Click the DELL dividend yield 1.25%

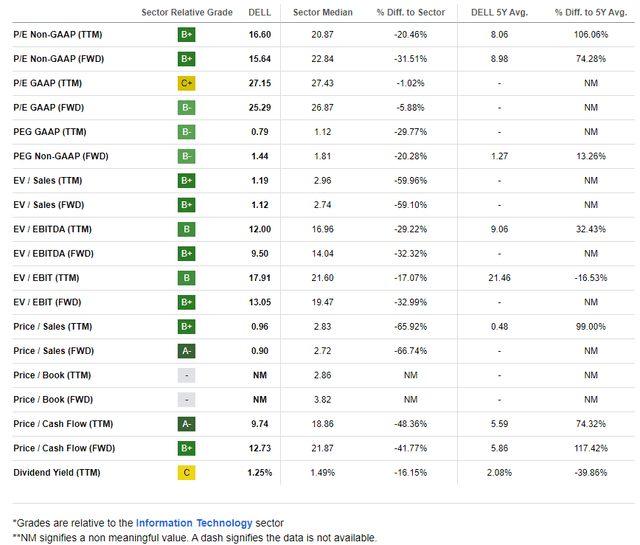(260, 473)
